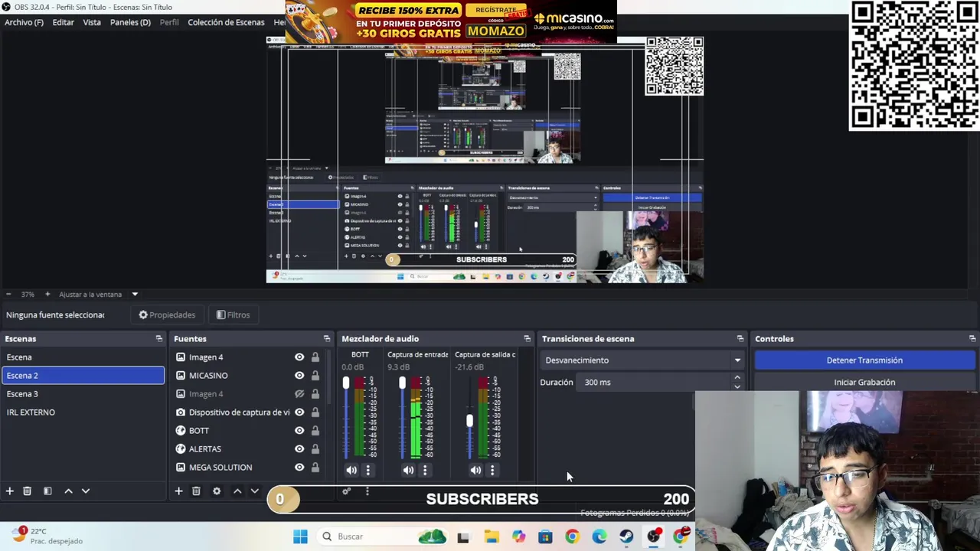The image size is (980, 551).
Task: Hide the MEGA SOLUTION source
Action: (299, 468)
